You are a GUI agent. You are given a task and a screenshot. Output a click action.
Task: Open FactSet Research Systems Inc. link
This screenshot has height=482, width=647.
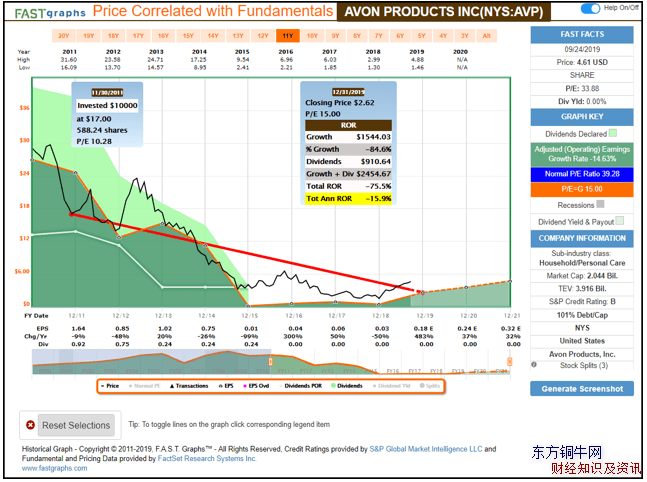(207, 458)
